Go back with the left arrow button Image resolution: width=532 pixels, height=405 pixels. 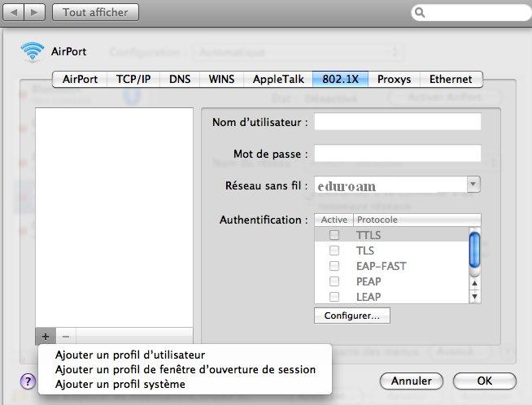[14, 12]
